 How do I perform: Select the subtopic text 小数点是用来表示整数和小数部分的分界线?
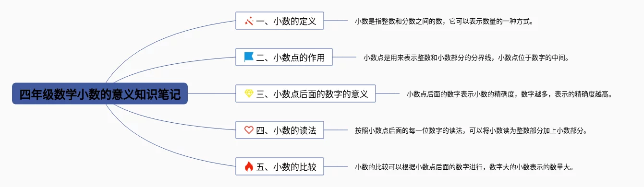point(466,58)
